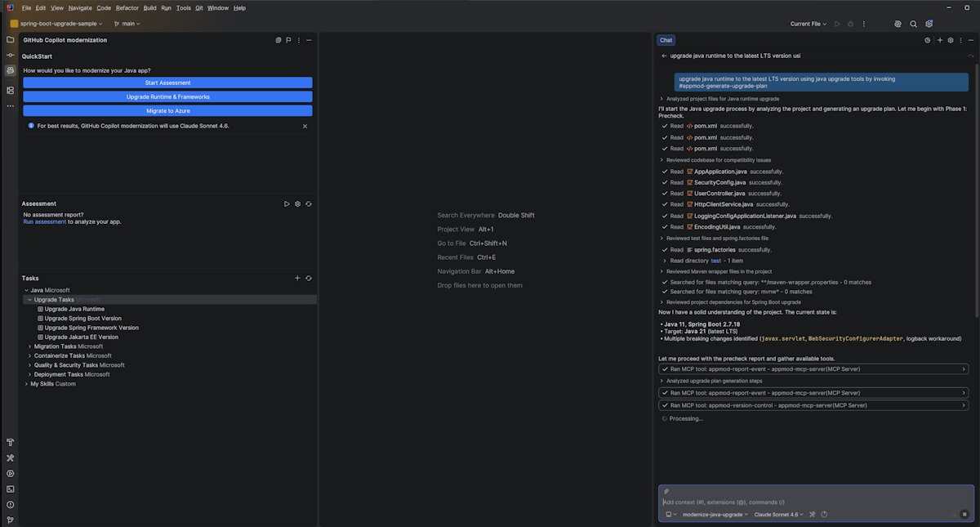980x527 pixels.
Task: Select the Chat tab
Action: [x=666, y=40]
